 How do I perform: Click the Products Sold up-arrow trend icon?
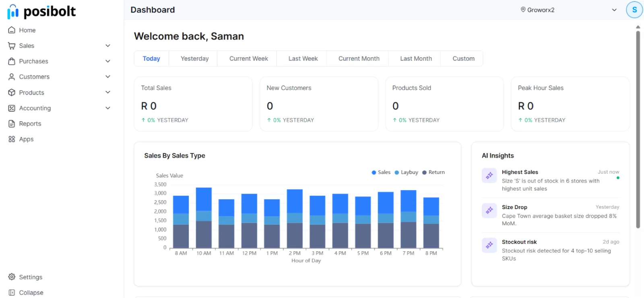394,120
